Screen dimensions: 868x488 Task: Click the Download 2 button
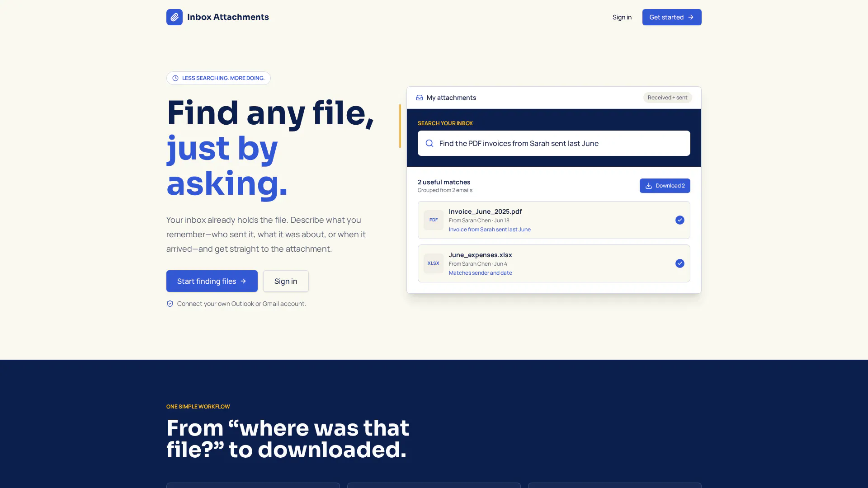665,186
